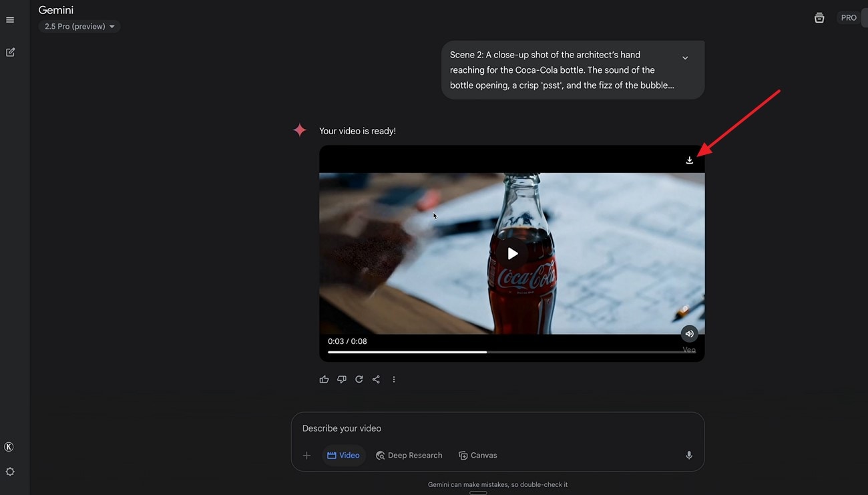
Task: Give thumbs down to the response
Action: 342,379
